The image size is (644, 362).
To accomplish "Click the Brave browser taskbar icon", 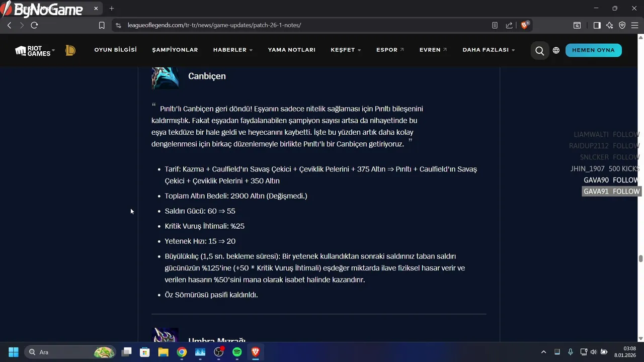I will (x=256, y=352).
